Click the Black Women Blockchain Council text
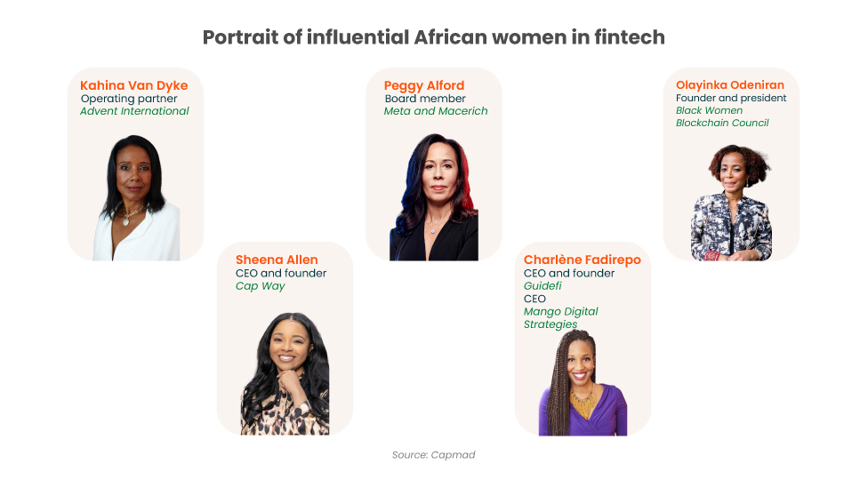868x488 pixels. click(722, 116)
